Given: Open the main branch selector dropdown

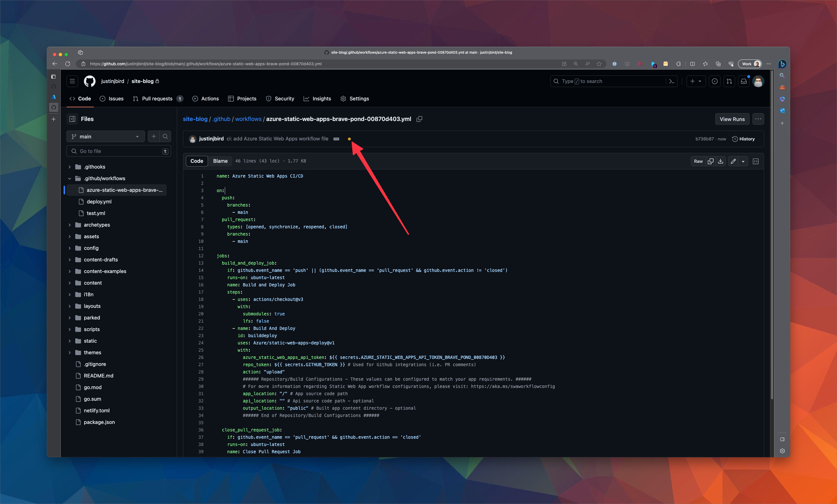Looking at the screenshot, I should click(106, 136).
